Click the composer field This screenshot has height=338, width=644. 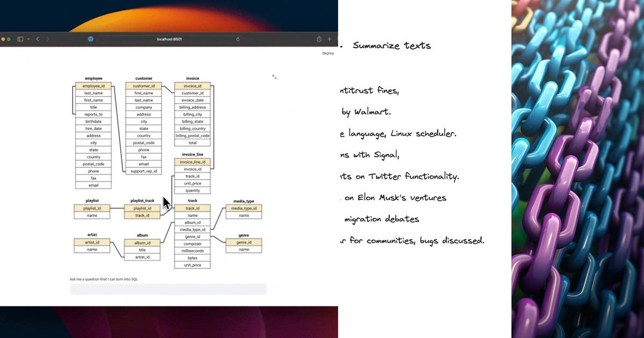point(192,244)
